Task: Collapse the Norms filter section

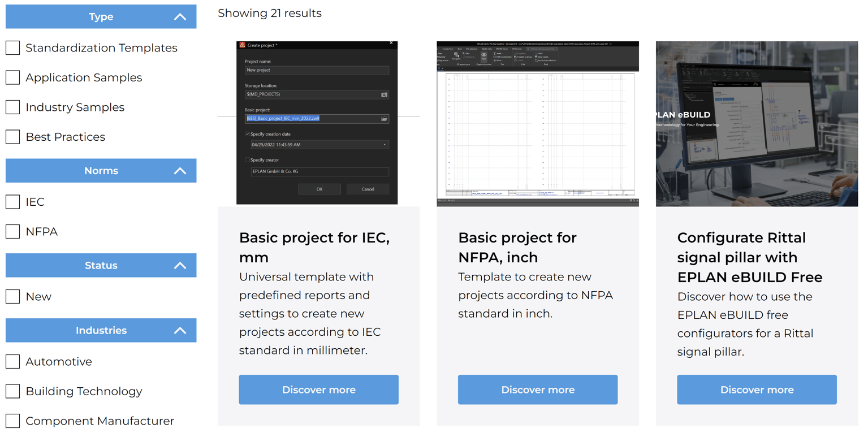Action: coord(180,170)
